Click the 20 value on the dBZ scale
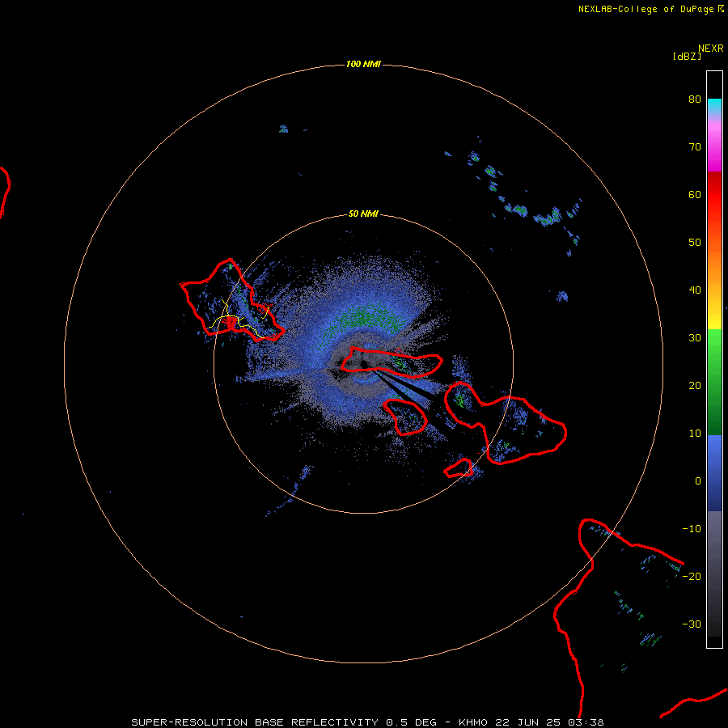Image resolution: width=728 pixels, height=728 pixels. tap(695, 385)
